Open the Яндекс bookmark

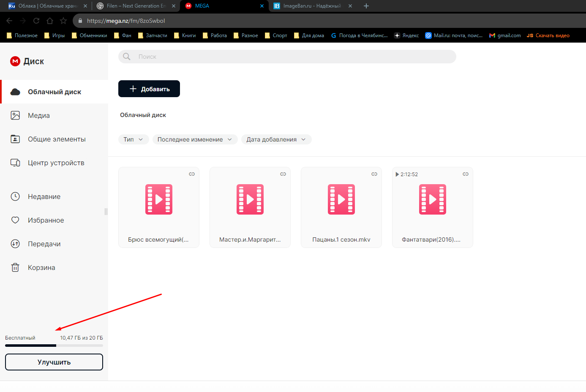pyautogui.click(x=406, y=35)
